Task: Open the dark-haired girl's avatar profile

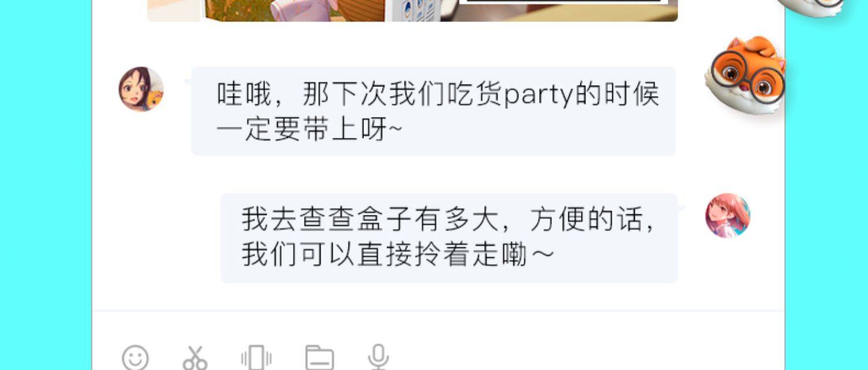Action: click(x=141, y=89)
